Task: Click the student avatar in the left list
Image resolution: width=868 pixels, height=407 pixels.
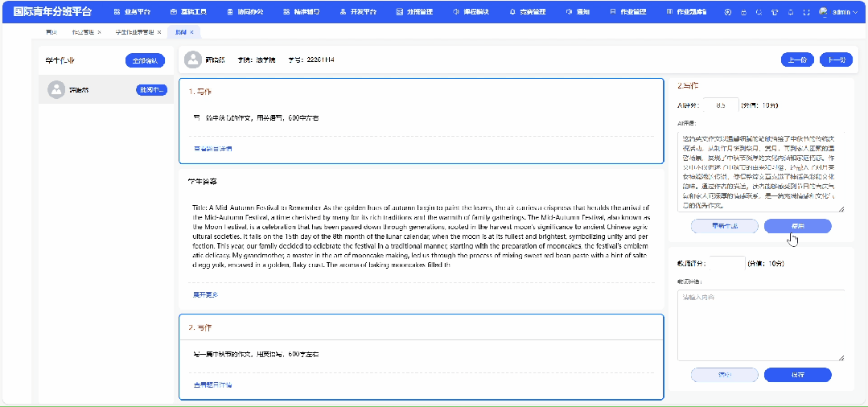Action: coord(56,90)
